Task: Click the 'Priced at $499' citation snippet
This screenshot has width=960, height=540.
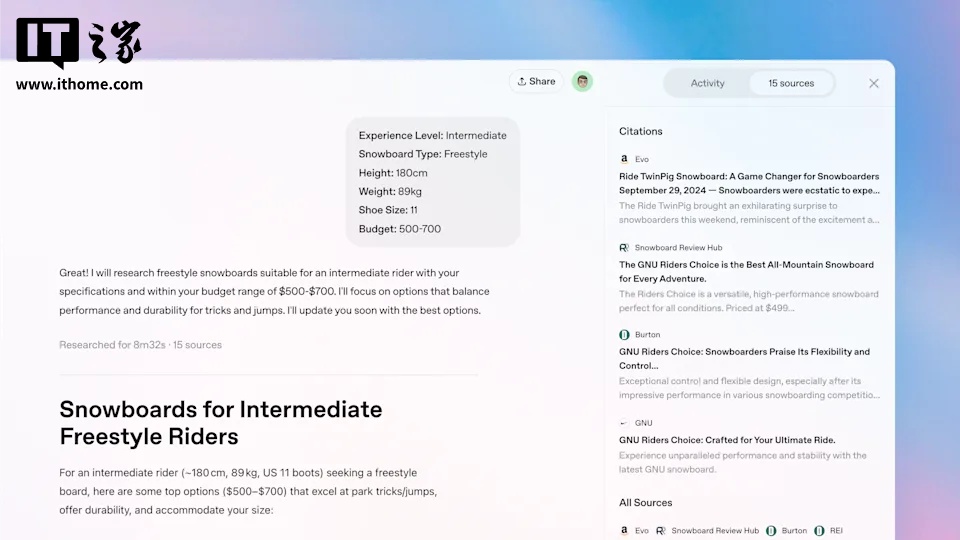Action: tap(748, 301)
